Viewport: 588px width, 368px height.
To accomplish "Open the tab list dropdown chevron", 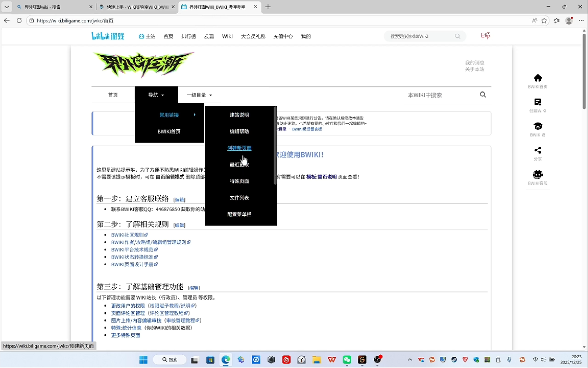I will (7, 7).
